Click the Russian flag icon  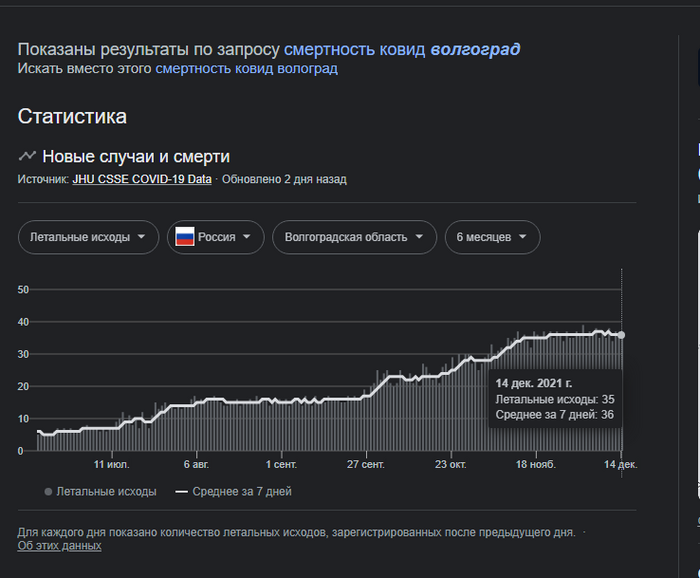[x=185, y=237]
